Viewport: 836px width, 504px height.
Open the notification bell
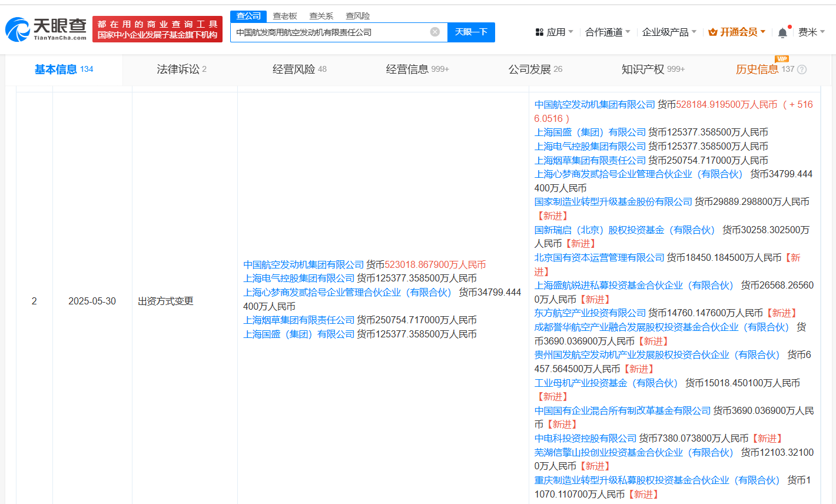pos(782,32)
